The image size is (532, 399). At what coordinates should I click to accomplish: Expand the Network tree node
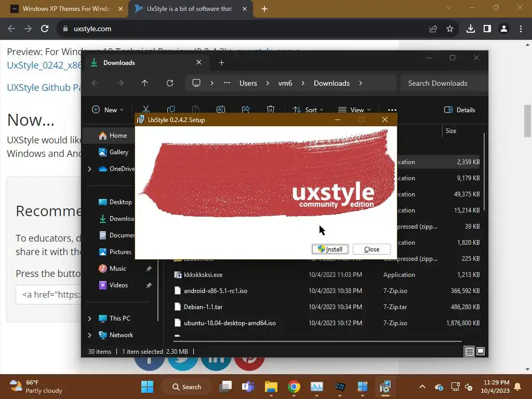pyautogui.click(x=89, y=335)
